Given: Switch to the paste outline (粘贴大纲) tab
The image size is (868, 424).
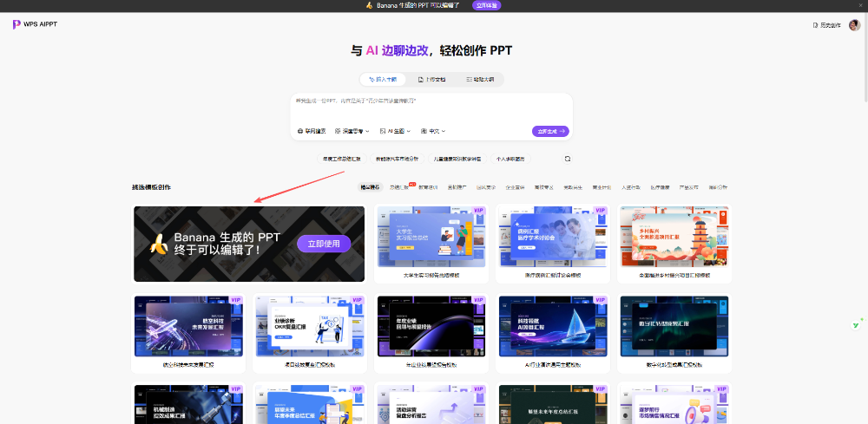Looking at the screenshot, I should coord(478,79).
